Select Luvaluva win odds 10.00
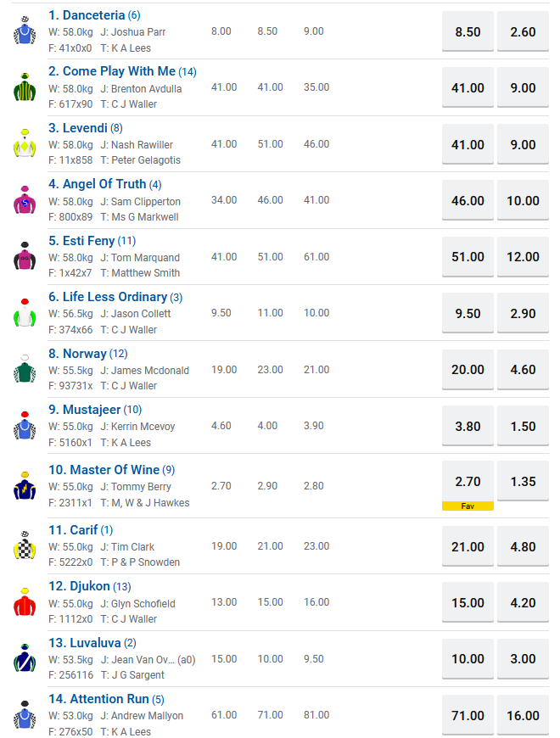Image resolution: width=560 pixels, height=738 pixels. (x=468, y=659)
